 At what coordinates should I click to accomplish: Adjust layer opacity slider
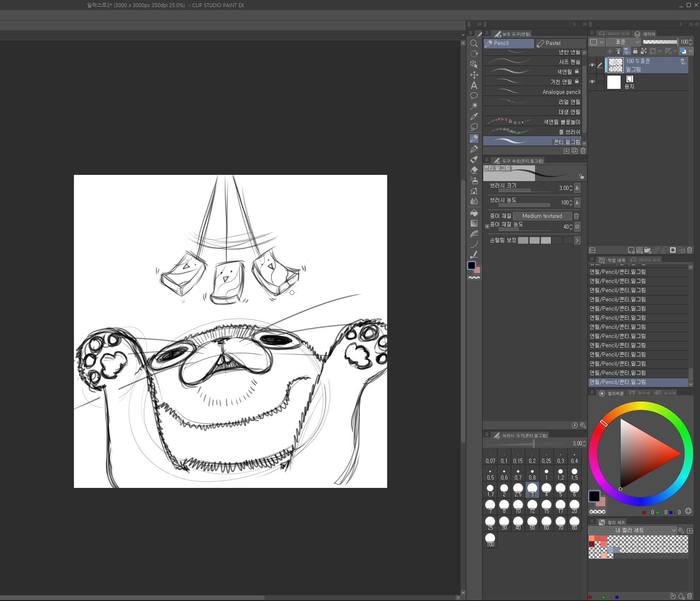pos(660,42)
